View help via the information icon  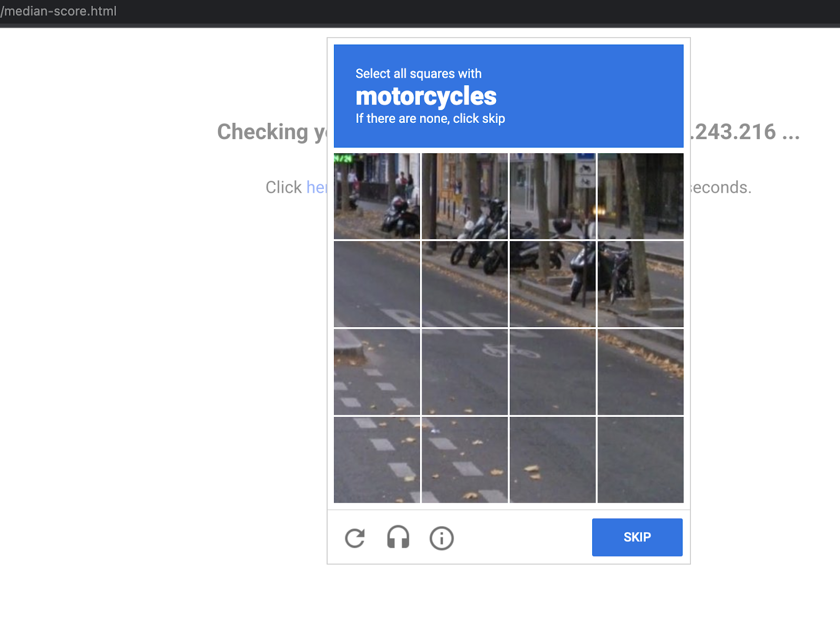(x=441, y=537)
